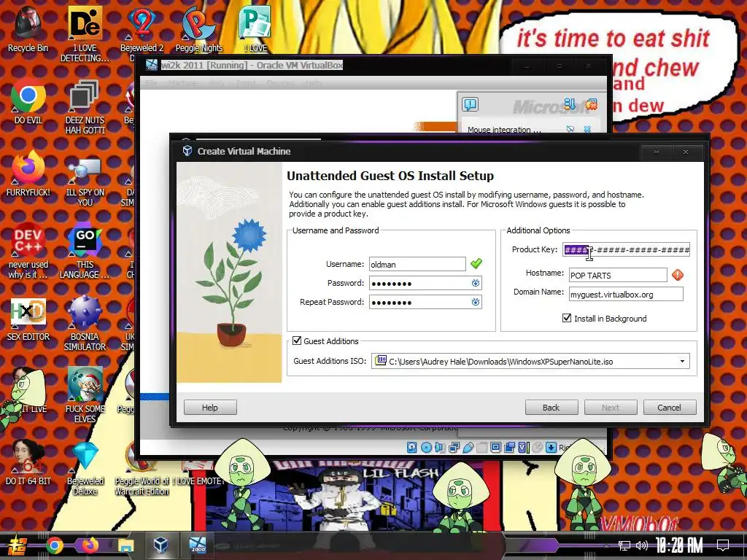Click the mouse capture indicator in the VM status bar
747x560 pixels.
(x=538, y=447)
